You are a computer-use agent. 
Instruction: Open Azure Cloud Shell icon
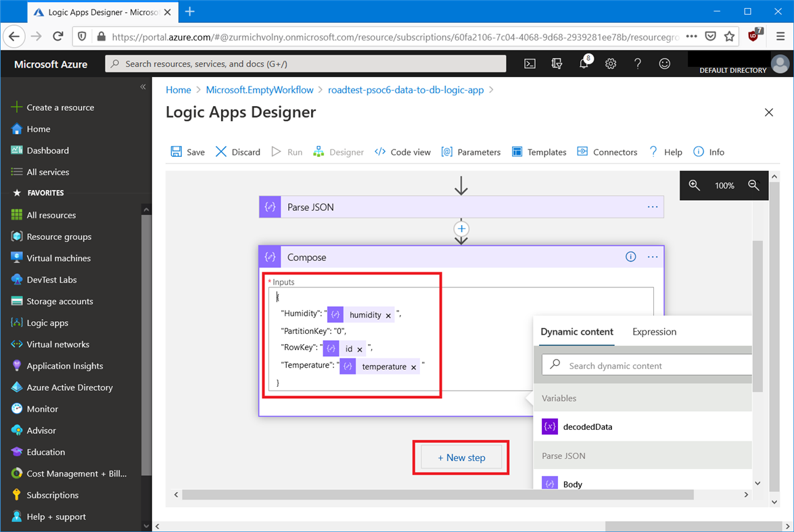pos(530,64)
